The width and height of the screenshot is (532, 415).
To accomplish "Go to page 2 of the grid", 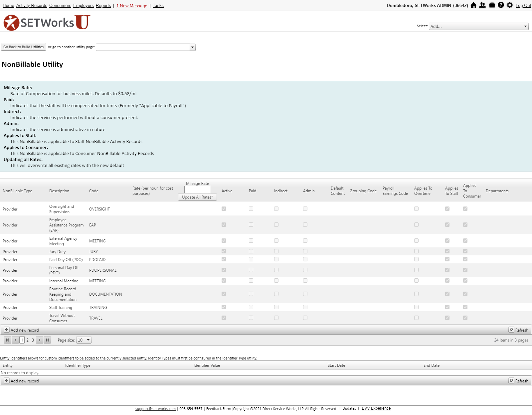I will pyautogui.click(x=28, y=340).
